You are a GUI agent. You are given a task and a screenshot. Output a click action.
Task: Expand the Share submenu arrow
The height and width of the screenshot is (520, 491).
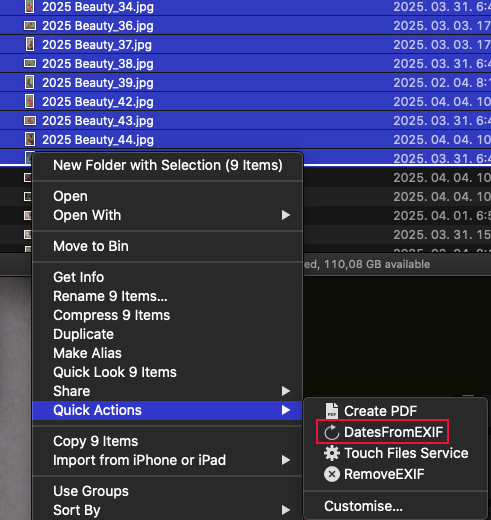pos(286,391)
